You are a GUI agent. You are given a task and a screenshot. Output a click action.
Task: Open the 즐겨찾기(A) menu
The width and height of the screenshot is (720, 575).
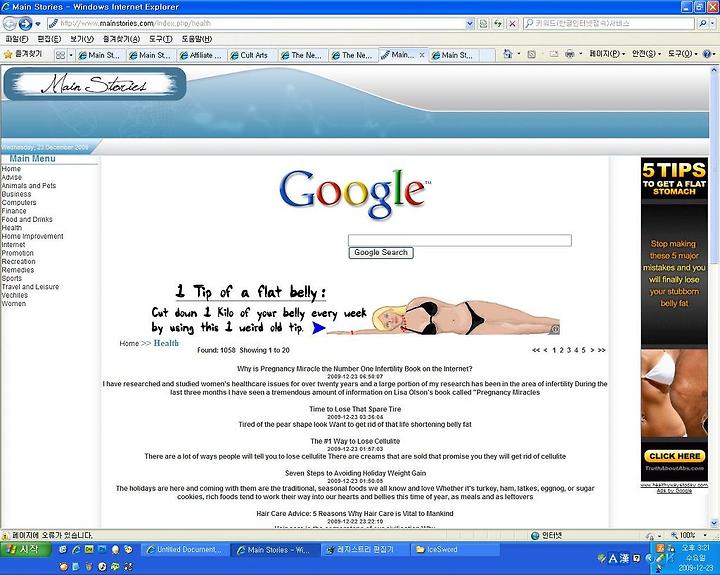121,39
